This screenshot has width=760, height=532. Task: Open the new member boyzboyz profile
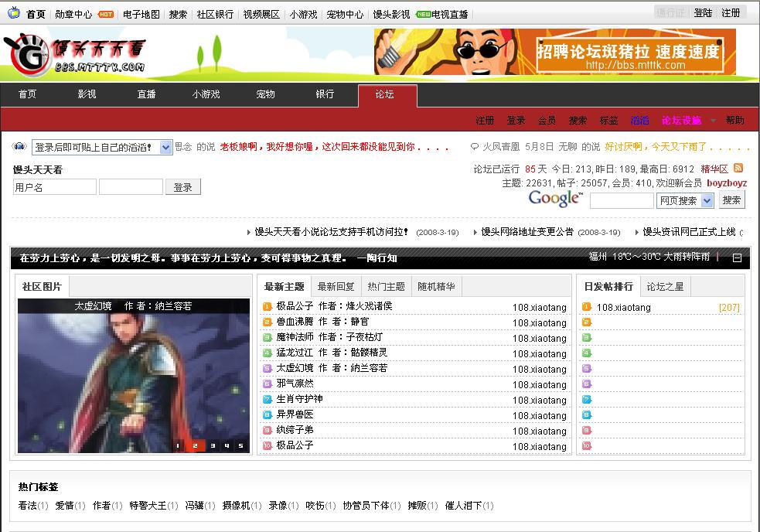point(727,182)
